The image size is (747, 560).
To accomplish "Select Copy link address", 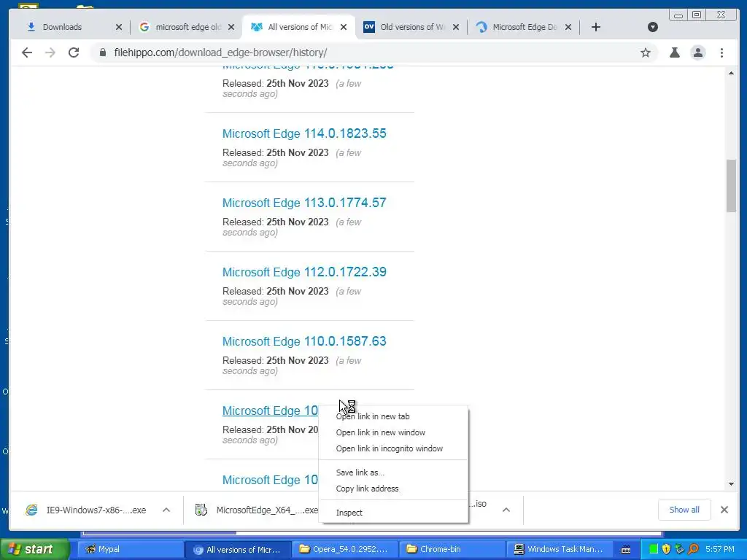I will point(393,489).
